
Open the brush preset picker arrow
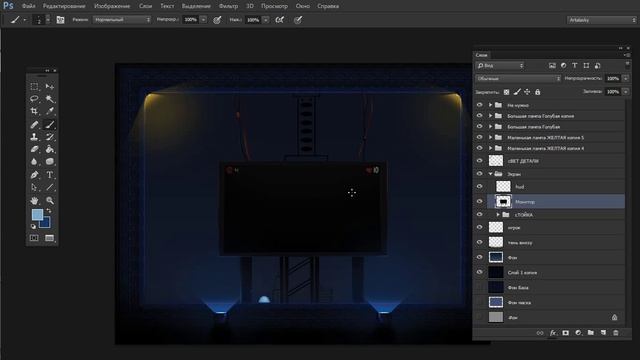(48, 20)
